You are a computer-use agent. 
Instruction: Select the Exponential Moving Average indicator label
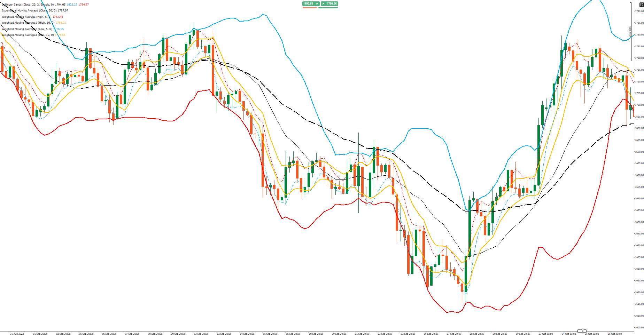pyautogui.click(x=29, y=11)
